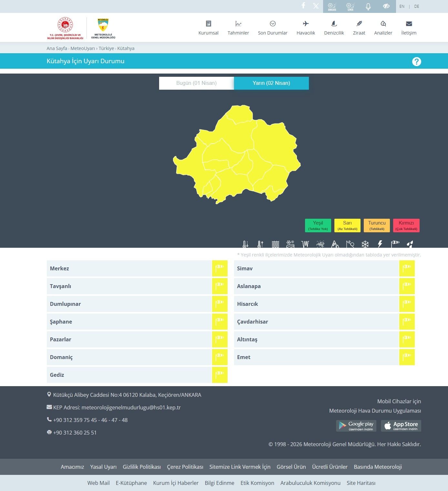The height and width of the screenshot is (491, 448).
Task: Switch language to EN
Action: click(402, 6)
